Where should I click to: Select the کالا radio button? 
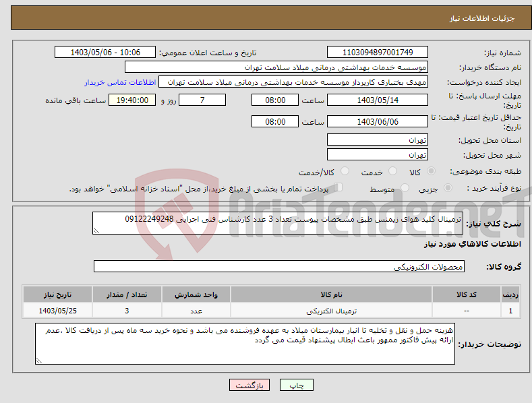coord(431,171)
